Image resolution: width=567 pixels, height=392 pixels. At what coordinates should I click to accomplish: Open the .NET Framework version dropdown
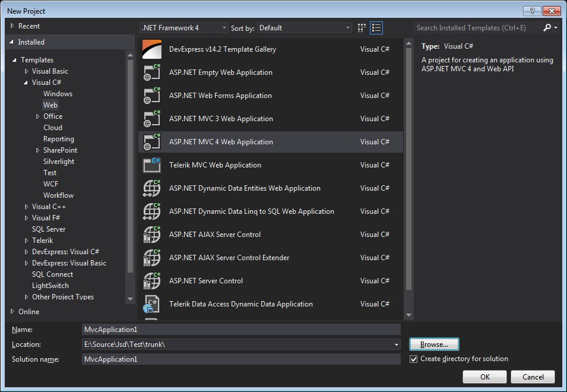coord(183,28)
